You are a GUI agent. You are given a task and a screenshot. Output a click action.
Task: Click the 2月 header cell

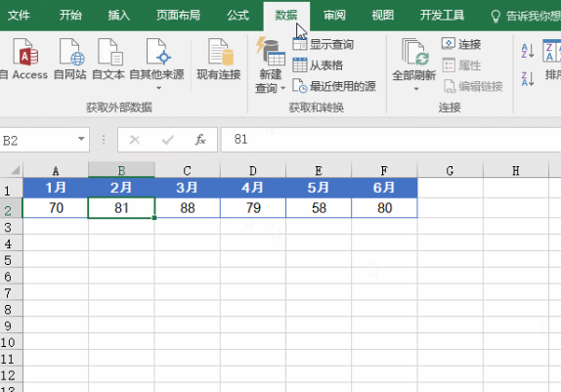(121, 188)
